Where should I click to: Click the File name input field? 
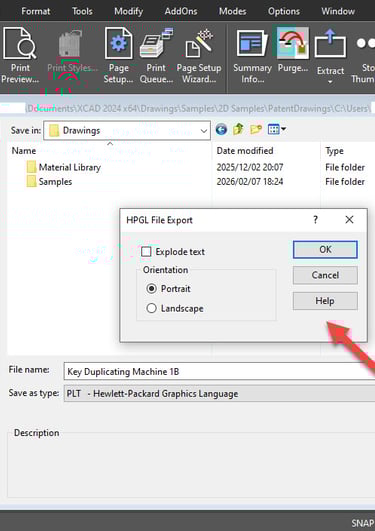(x=219, y=371)
